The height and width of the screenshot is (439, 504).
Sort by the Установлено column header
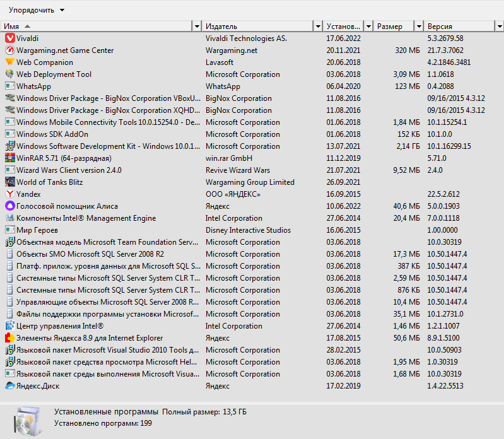[x=343, y=26]
